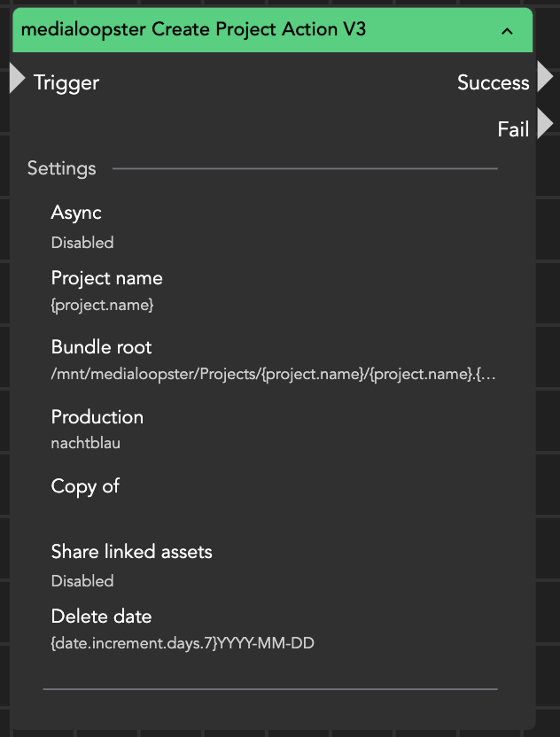The height and width of the screenshot is (737, 560).
Task: Edit the Delete date increment value
Action: (x=183, y=643)
